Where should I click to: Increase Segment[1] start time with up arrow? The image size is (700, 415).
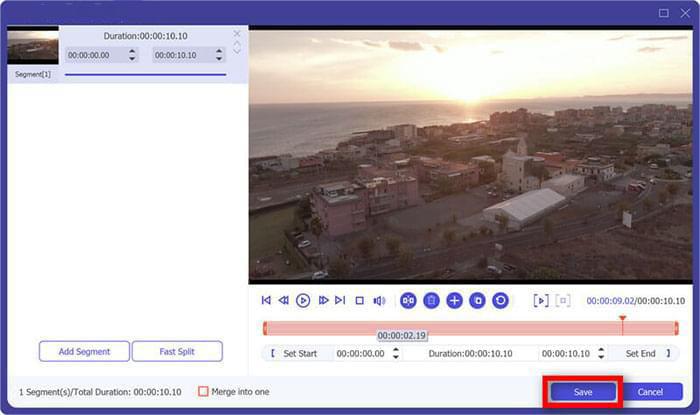[x=132, y=51]
